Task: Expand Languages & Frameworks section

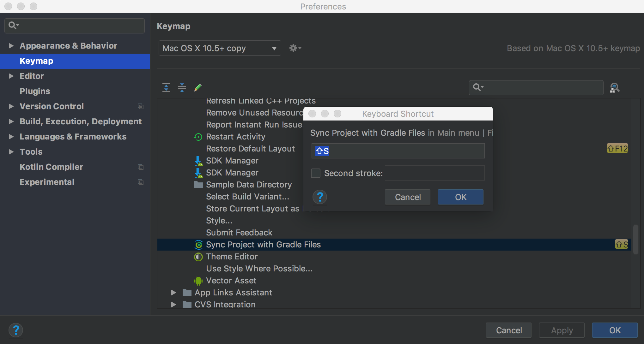Action: pos(11,137)
